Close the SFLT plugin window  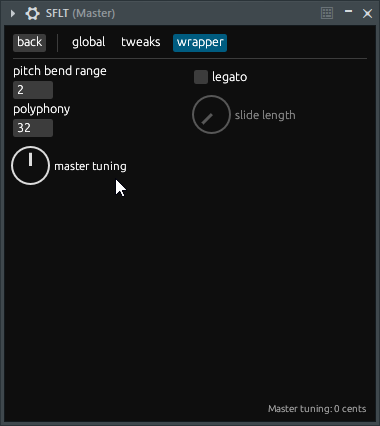367,14
